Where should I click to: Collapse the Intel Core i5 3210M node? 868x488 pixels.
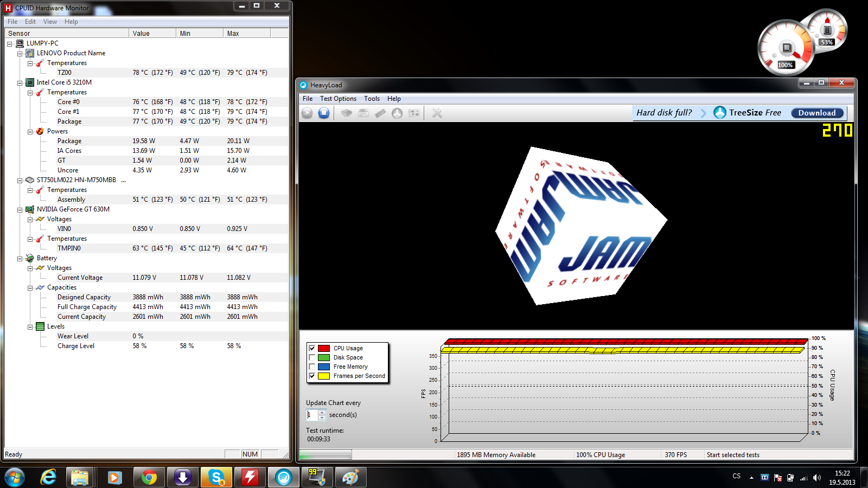click(20, 83)
